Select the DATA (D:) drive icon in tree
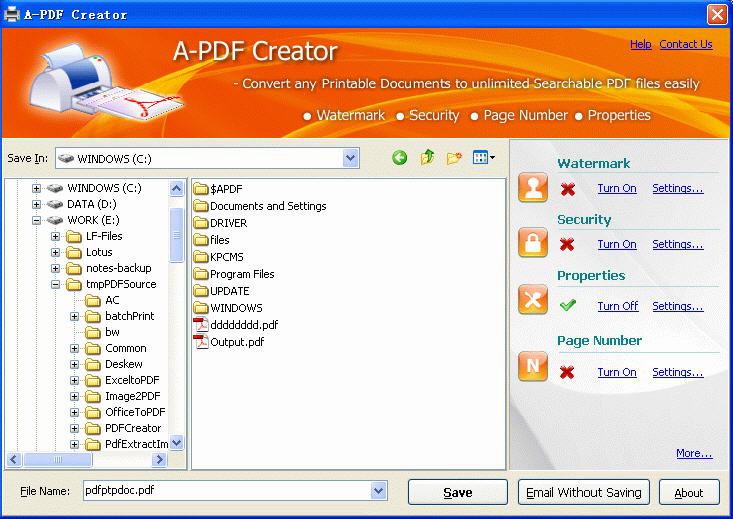Image resolution: width=733 pixels, height=519 pixels. coord(55,204)
